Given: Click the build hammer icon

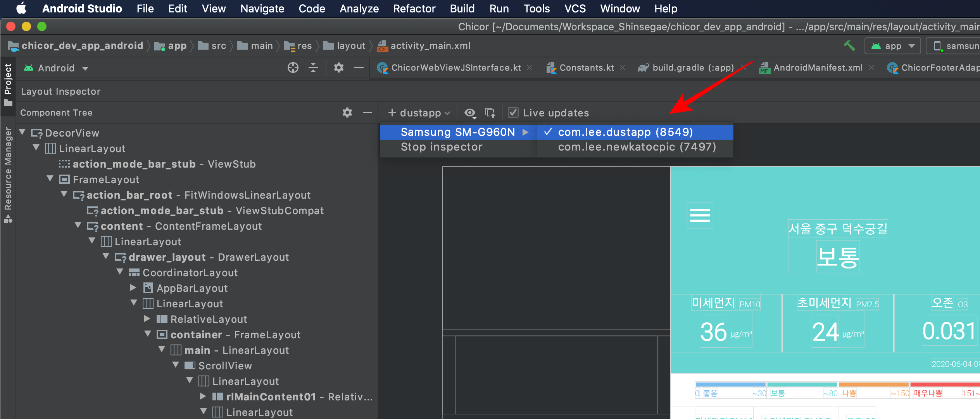Looking at the screenshot, I should (849, 46).
